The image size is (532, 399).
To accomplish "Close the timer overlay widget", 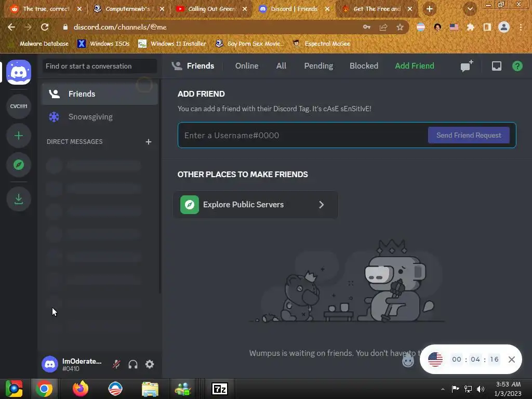I will click(512, 360).
